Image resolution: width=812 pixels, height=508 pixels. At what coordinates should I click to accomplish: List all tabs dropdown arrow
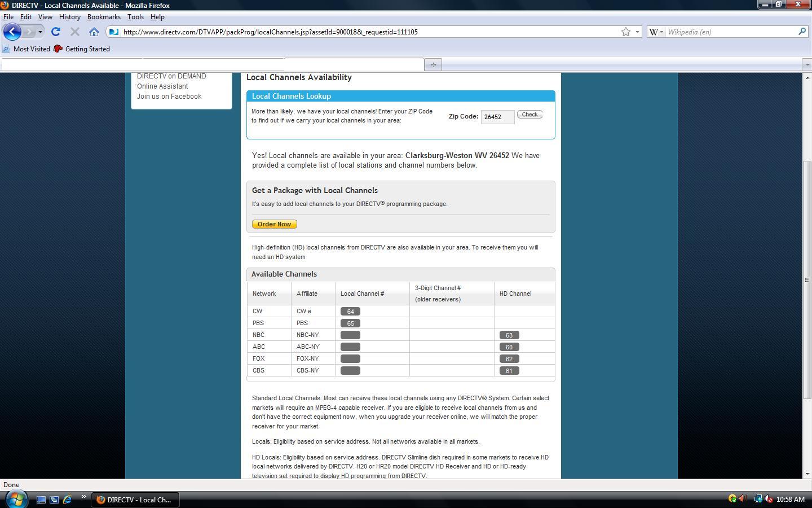806,65
